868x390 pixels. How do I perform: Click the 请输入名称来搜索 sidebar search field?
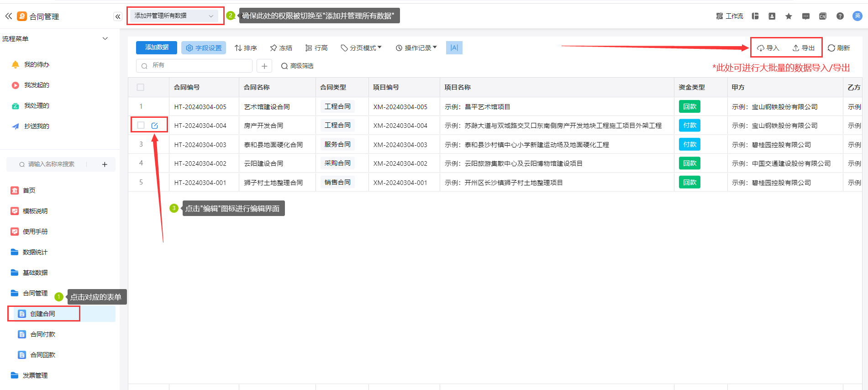point(51,164)
